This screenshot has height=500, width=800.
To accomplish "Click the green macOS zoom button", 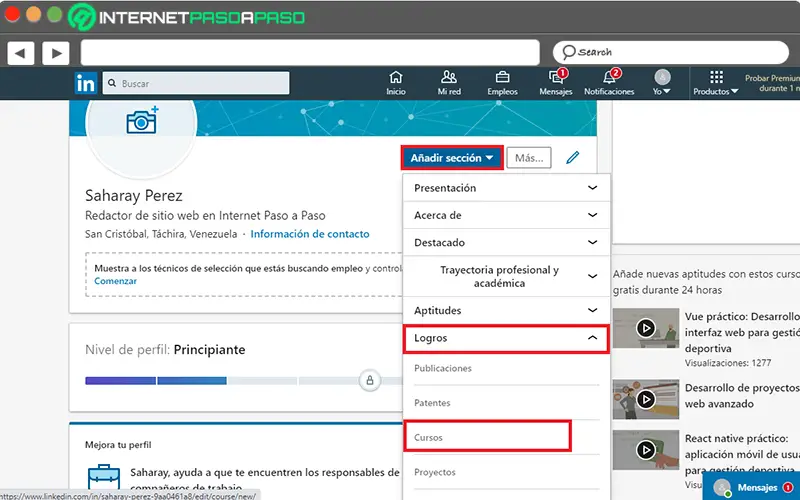I will [x=55, y=14].
